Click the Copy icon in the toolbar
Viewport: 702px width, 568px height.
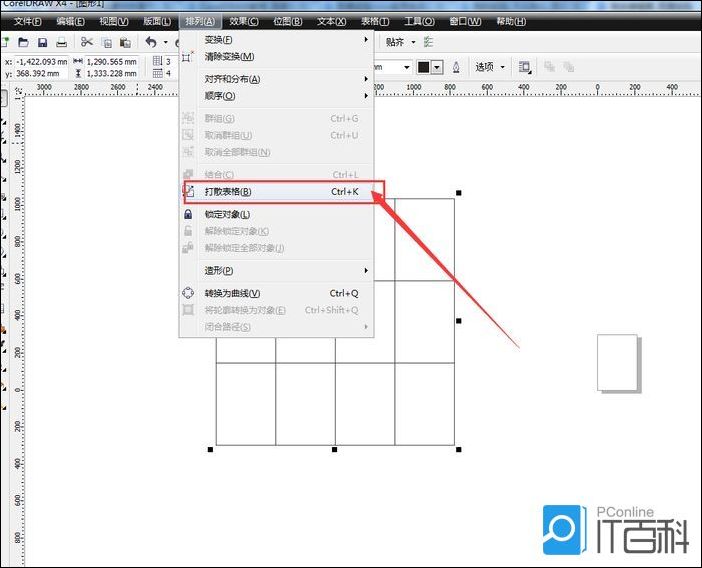pos(107,43)
